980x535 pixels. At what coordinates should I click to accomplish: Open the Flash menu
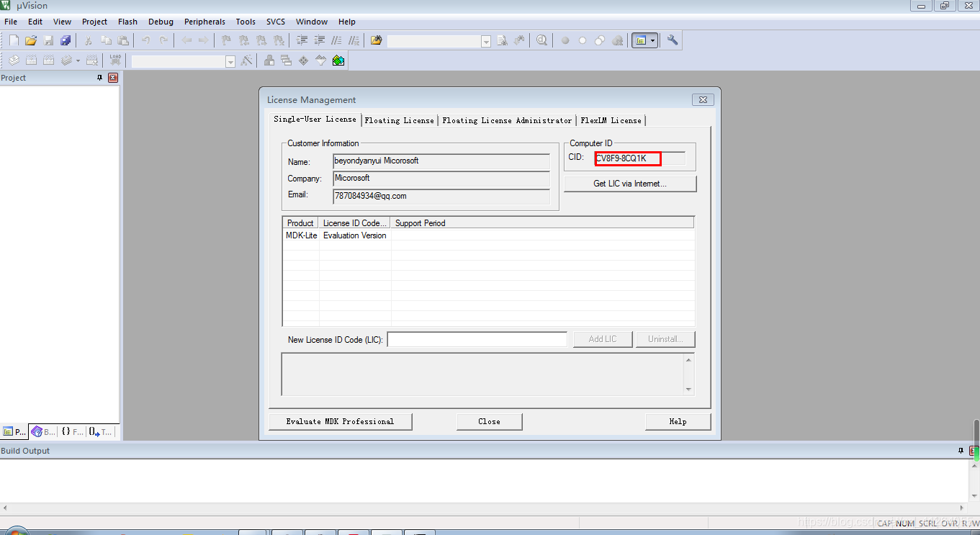(127, 22)
